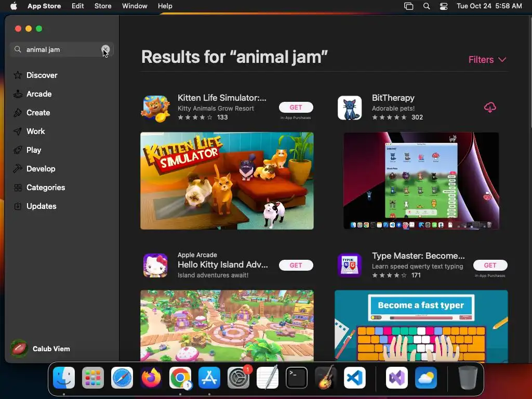The image size is (532, 399).
Task: Select the Play section
Action: tap(34, 150)
